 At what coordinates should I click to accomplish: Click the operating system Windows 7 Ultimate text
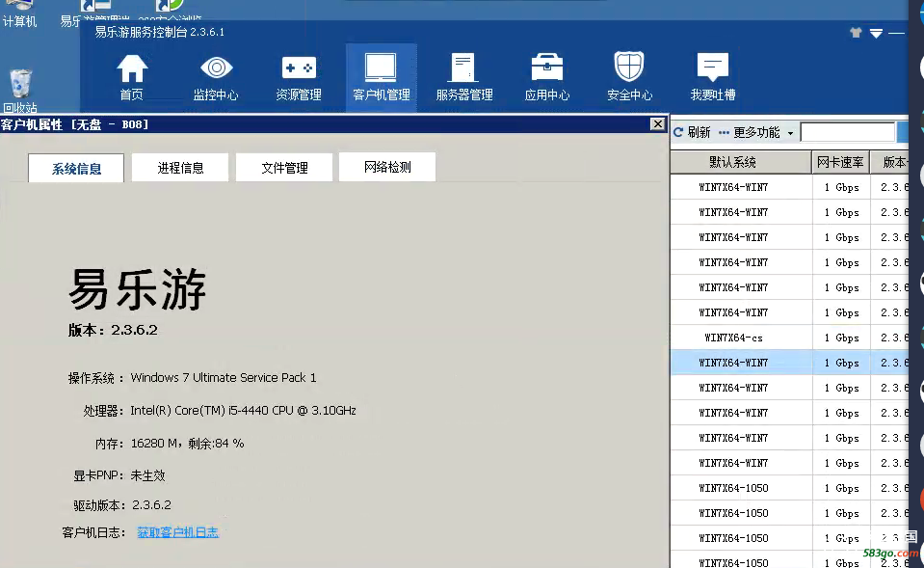point(224,377)
